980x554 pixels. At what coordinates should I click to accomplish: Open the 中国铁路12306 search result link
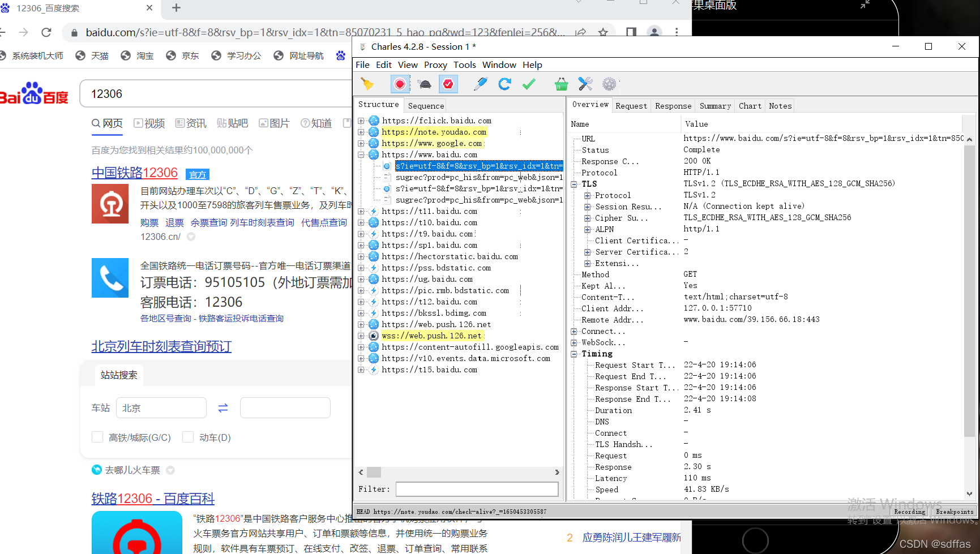[135, 173]
